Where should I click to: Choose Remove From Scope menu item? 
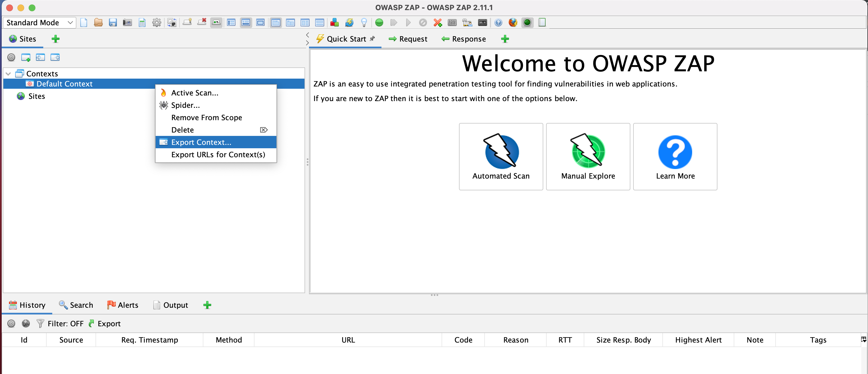tap(216, 118)
